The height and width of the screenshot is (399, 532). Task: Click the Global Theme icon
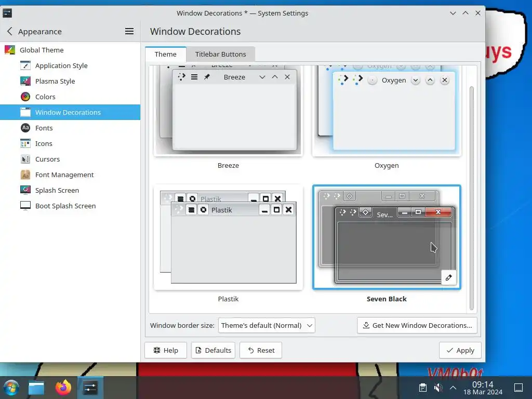(10, 50)
